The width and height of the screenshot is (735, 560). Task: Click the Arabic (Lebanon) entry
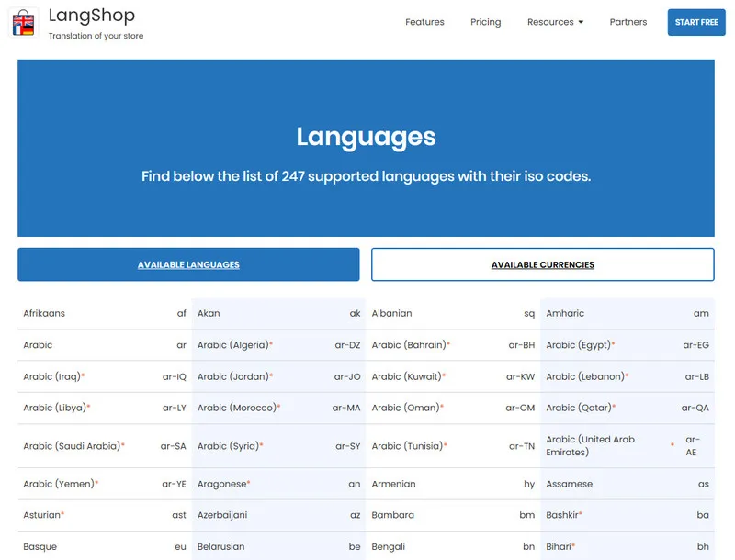click(x=628, y=376)
